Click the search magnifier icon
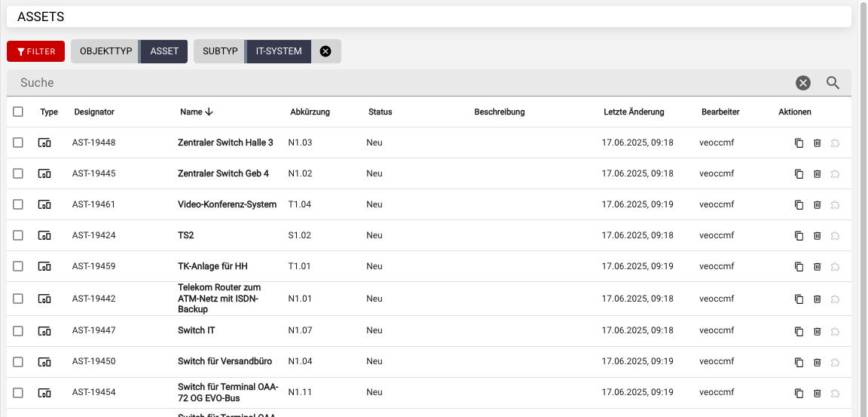Screen dimensions: 868x417 (833, 83)
